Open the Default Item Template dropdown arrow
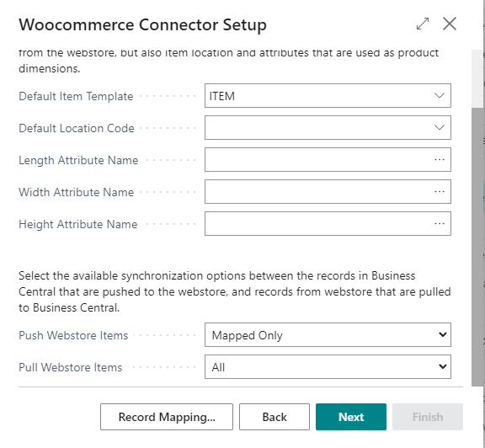Image resolution: width=485 pixels, height=448 pixels. 440,96
